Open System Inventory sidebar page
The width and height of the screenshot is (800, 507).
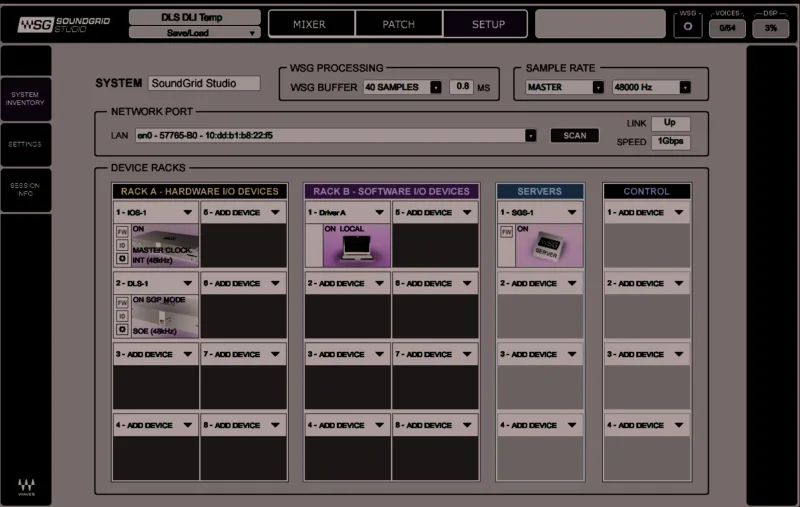pyautogui.click(x=26, y=99)
